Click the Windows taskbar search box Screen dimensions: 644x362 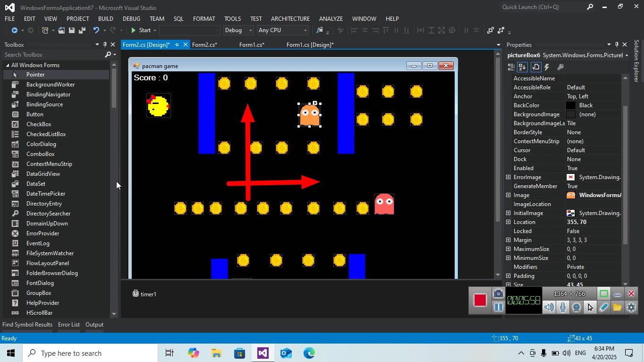(90, 353)
